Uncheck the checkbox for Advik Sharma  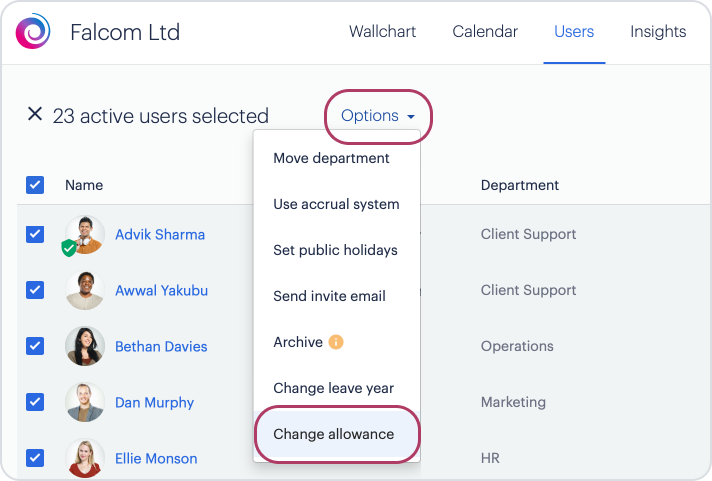tap(35, 234)
